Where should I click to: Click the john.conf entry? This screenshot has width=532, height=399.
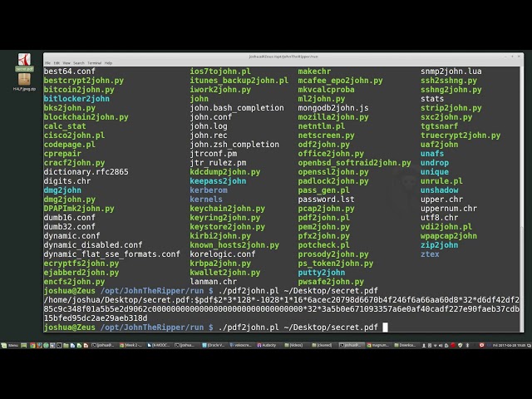210,117
